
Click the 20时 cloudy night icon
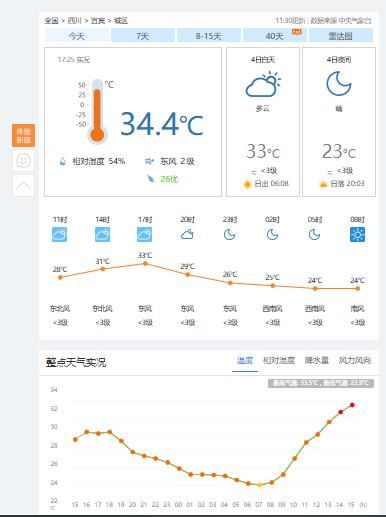[x=187, y=235]
